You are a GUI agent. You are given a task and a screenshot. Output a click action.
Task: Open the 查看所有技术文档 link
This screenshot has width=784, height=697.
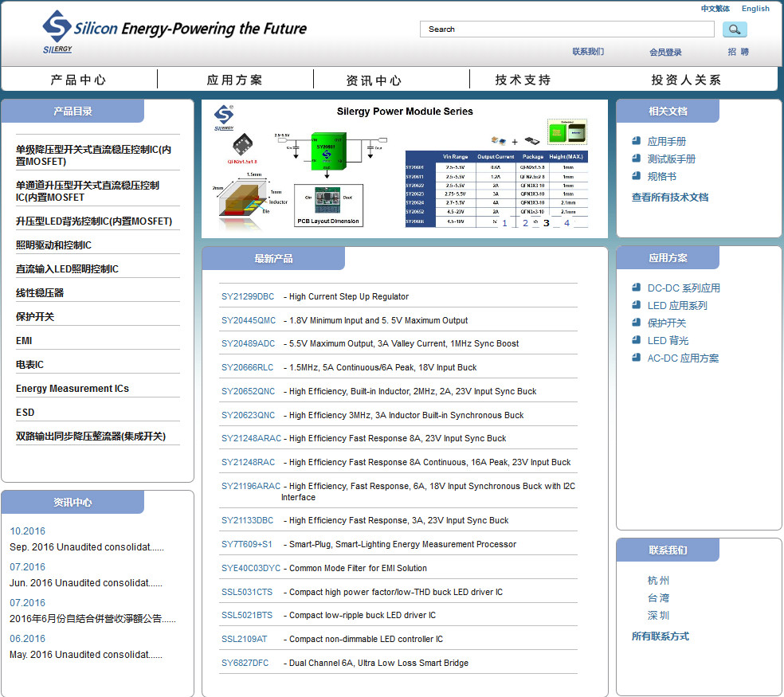coord(670,197)
